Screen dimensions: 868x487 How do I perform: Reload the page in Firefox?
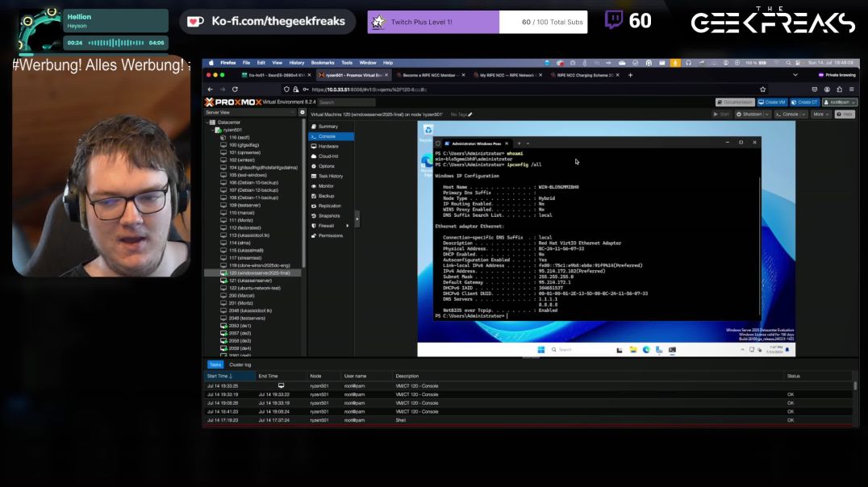point(236,89)
